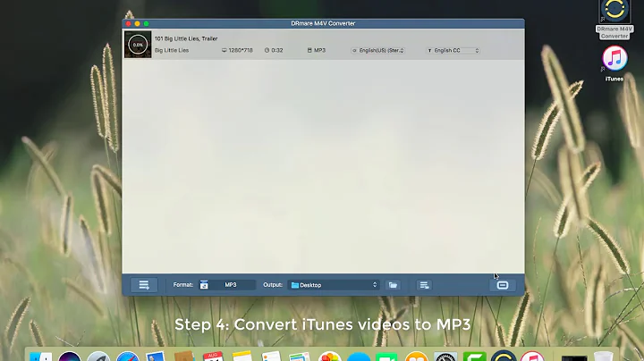Viewport: 644px width, 361px height.
Task: Expand the English(US) audio track dropdown
Action: 377,50
